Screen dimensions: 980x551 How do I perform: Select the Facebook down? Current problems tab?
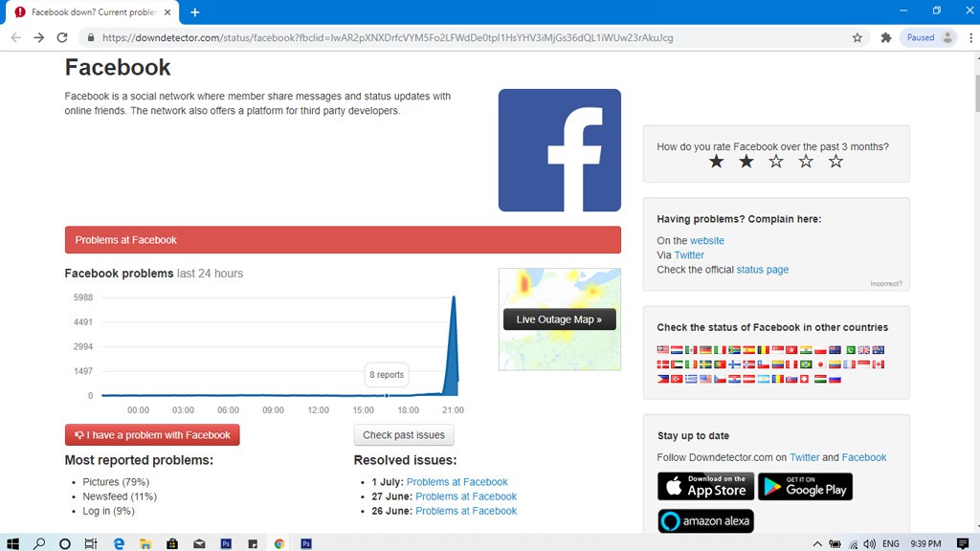(93, 11)
